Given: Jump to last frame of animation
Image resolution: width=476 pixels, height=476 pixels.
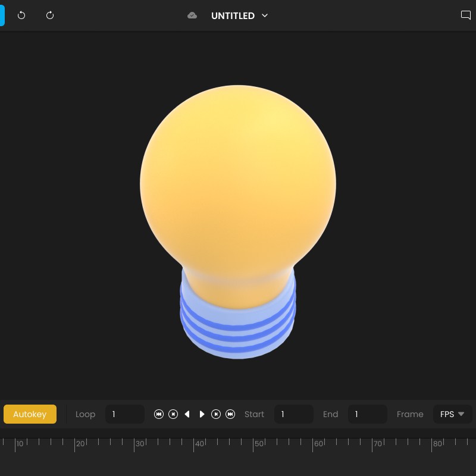Looking at the screenshot, I should click(230, 414).
